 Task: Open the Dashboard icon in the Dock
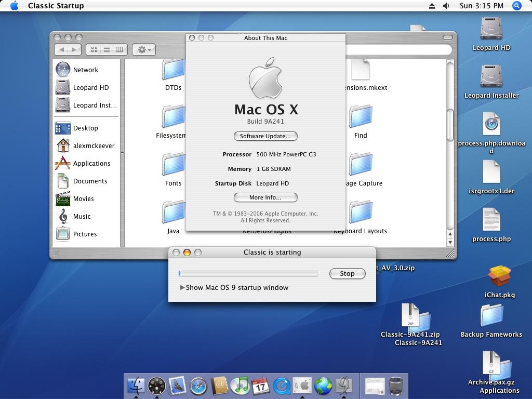point(157,385)
